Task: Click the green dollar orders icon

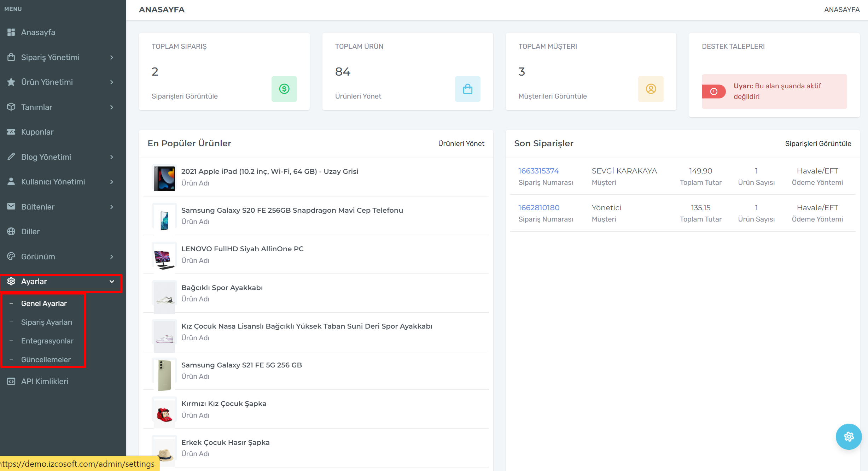Action: point(284,89)
